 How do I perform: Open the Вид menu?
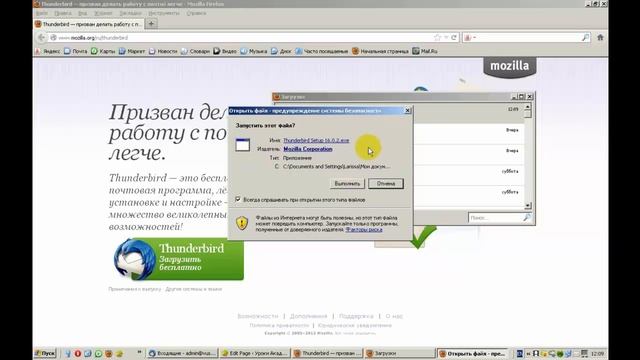[82, 13]
